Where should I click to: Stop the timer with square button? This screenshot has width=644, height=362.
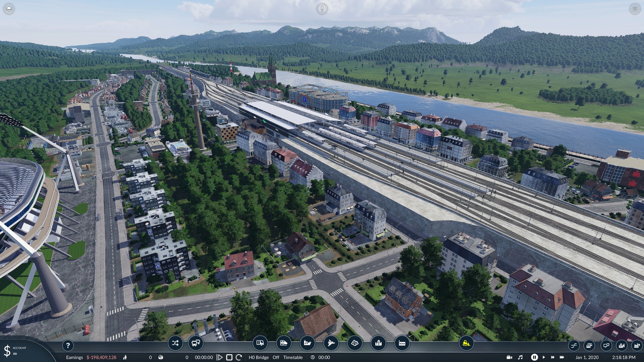tap(229, 357)
